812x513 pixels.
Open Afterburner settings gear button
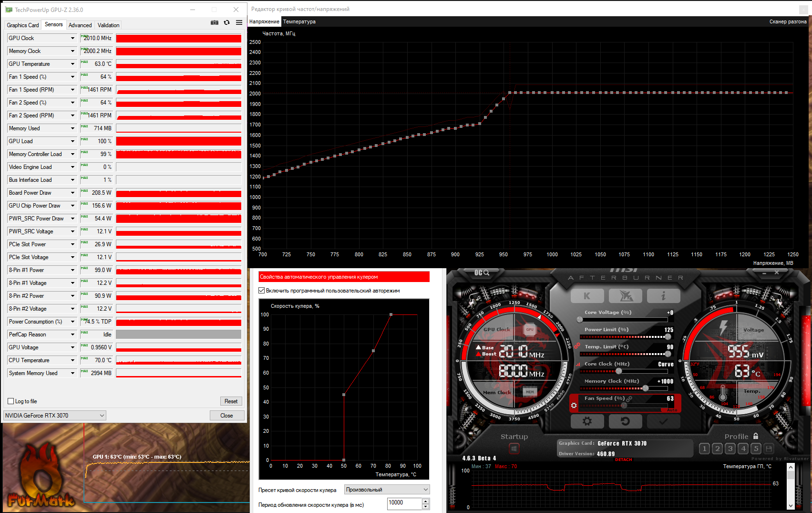[x=587, y=421]
